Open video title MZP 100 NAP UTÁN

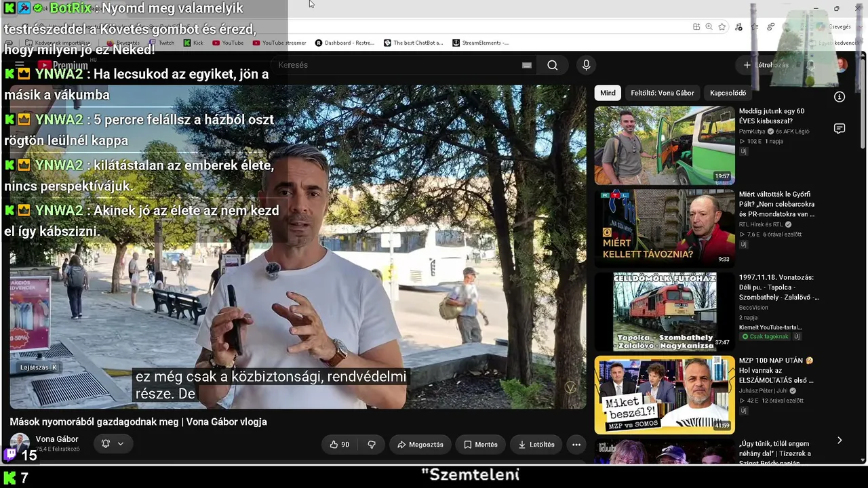[x=776, y=371]
